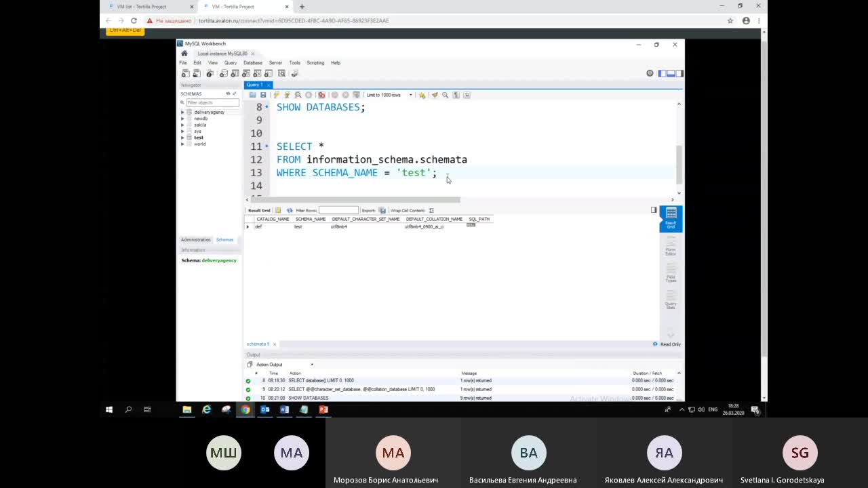Click the Export recordset icon
The width and height of the screenshot is (868, 488).
pyautogui.click(x=382, y=210)
